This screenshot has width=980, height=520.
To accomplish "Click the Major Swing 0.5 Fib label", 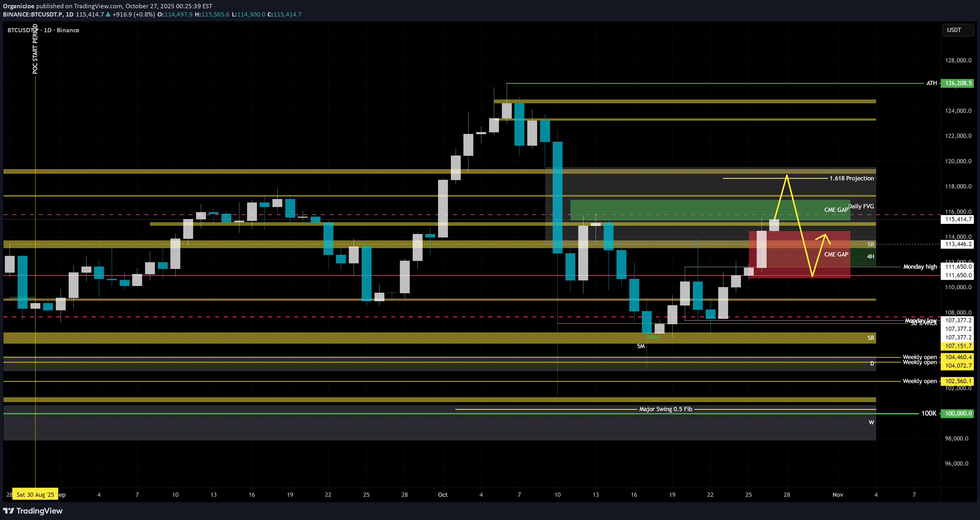I will click(x=665, y=409).
